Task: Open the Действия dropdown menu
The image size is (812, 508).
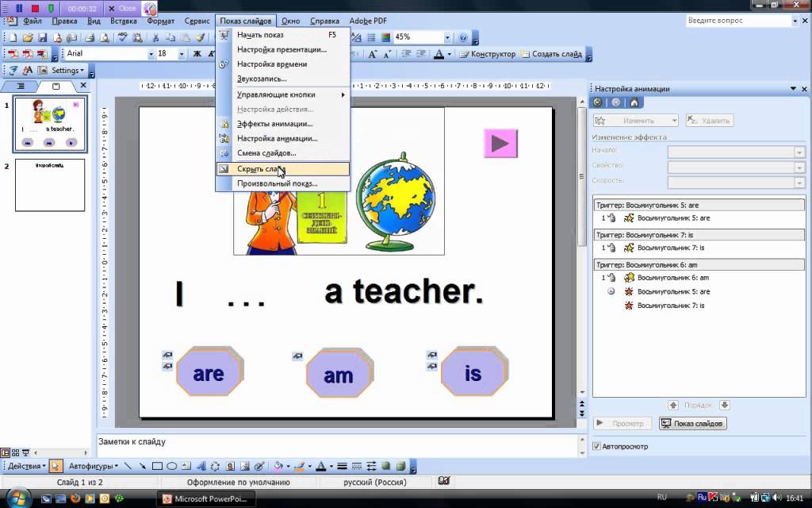Action: tap(26, 466)
